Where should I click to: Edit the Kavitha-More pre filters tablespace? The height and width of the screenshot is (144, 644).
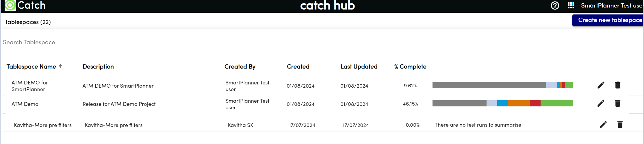(603, 125)
